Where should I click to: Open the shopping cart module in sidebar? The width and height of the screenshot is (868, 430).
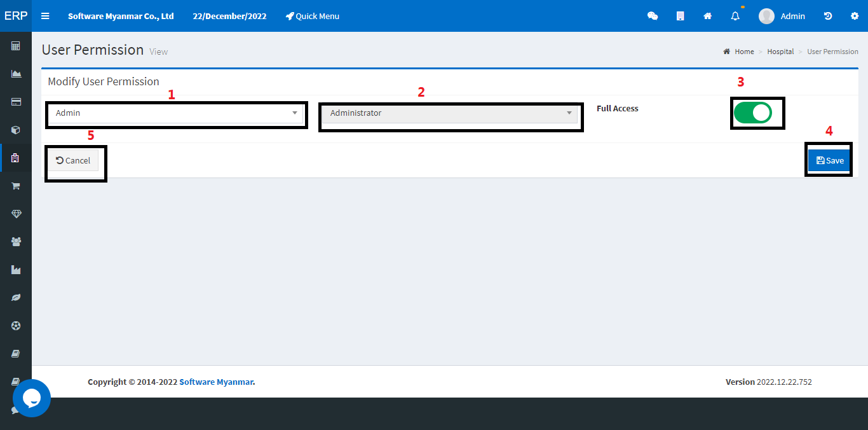coord(16,186)
